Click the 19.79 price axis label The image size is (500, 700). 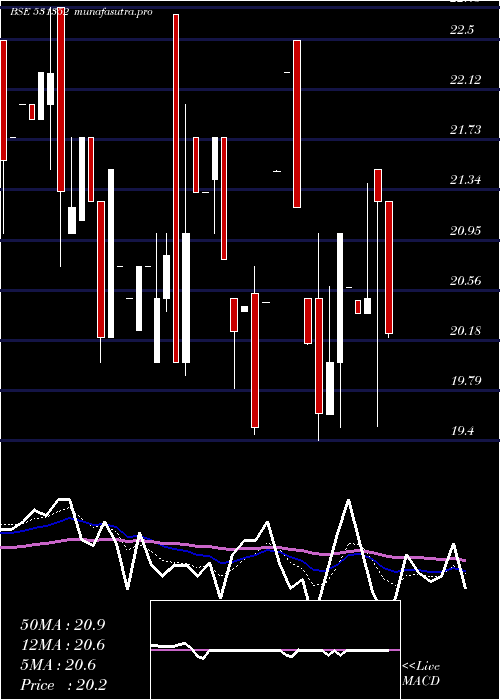466,381
